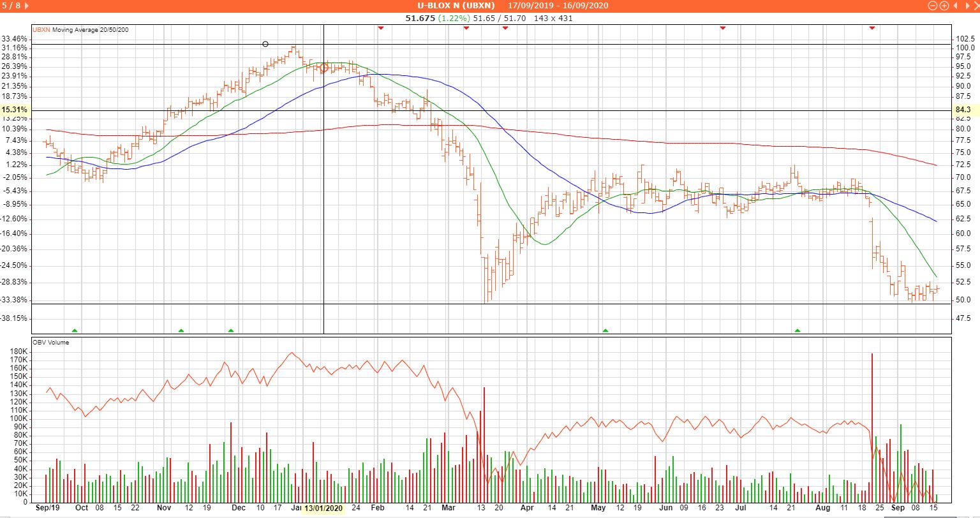980x518 pixels.
Task: Click green buy marker near July 21
Action: tap(798, 330)
